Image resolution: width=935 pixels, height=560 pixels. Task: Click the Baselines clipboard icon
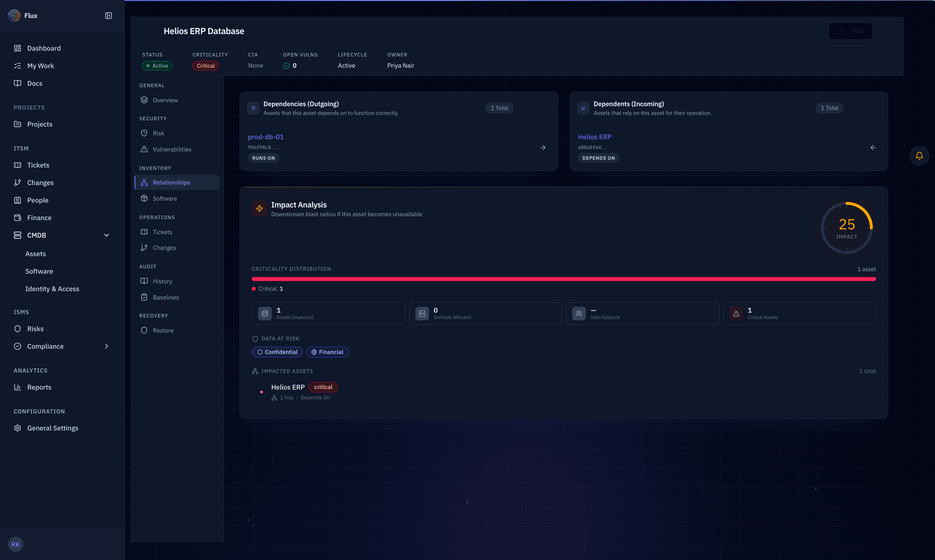click(x=144, y=297)
